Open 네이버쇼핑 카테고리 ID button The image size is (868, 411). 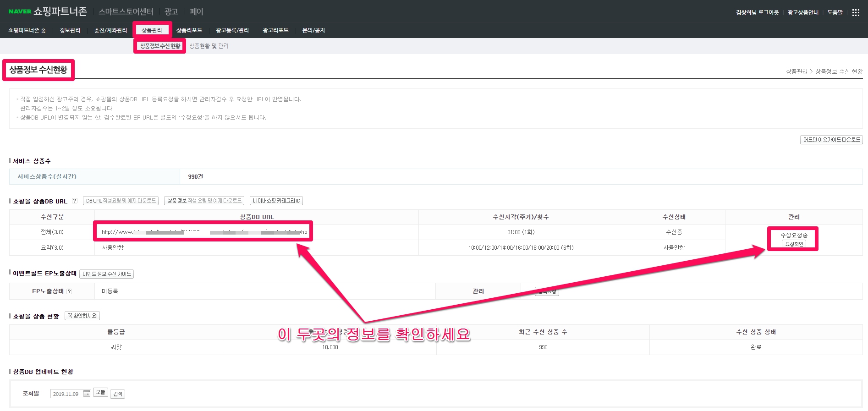(276, 201)
